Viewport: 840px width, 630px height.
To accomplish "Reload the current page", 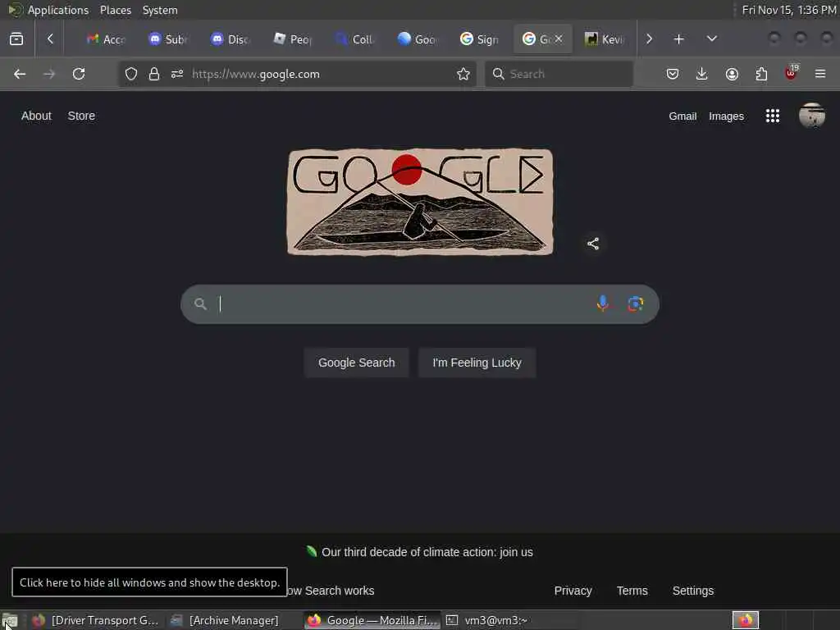I will pos(79,74).
